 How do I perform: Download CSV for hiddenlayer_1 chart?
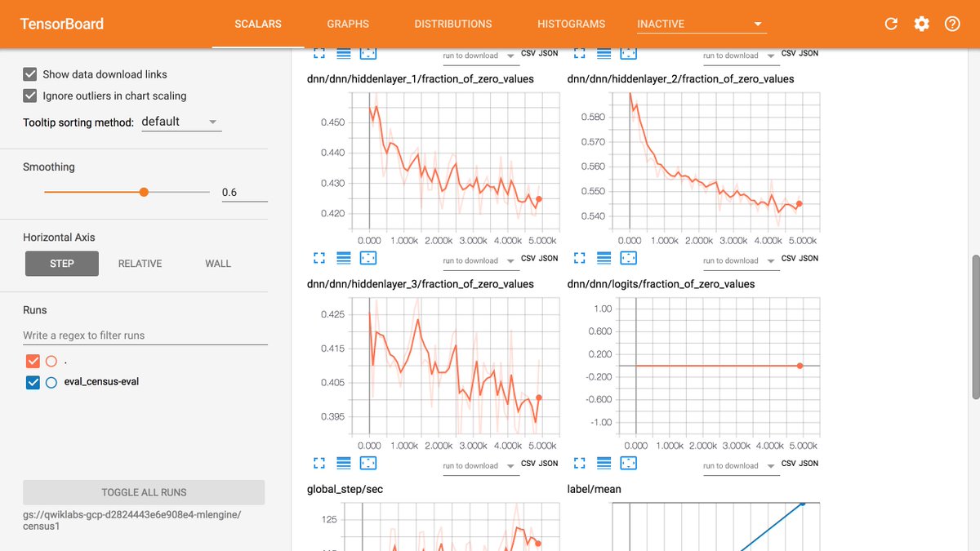529,258
